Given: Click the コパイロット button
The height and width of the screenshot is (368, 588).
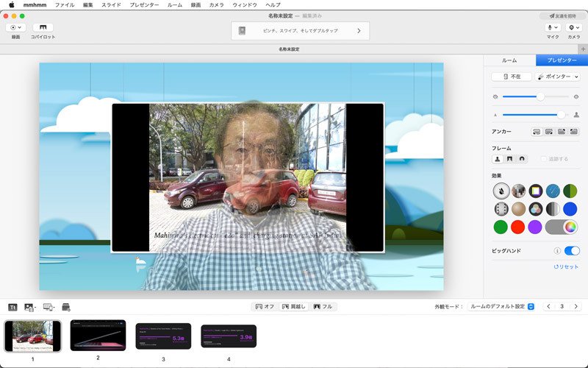Looking at the screenshot, I should [x=43, y=27].
